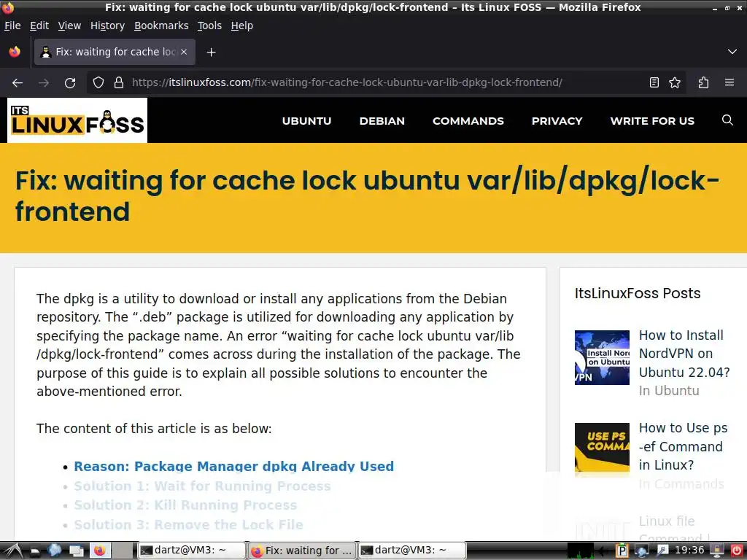Viewport: 747px width, 560px height.
Task: Jump to 'Reason: Package Manager dpkg Already Used'
Action: click(x=234, y=466)
